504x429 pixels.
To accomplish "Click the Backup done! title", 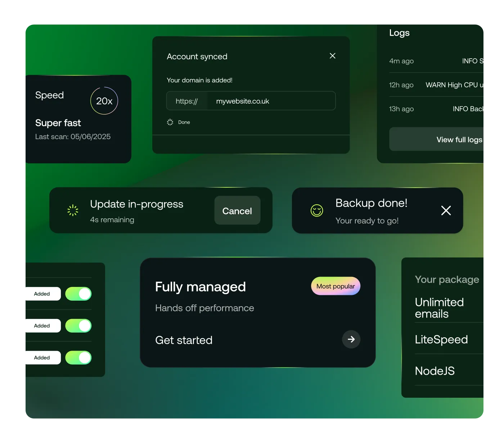I will coord(371,203).
